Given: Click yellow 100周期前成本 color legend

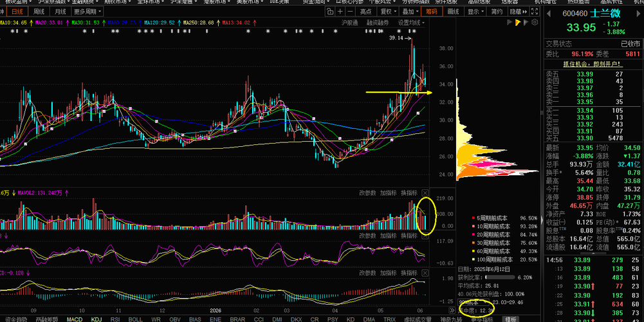Looking at the screenshot, I should [x=474, y=260].
